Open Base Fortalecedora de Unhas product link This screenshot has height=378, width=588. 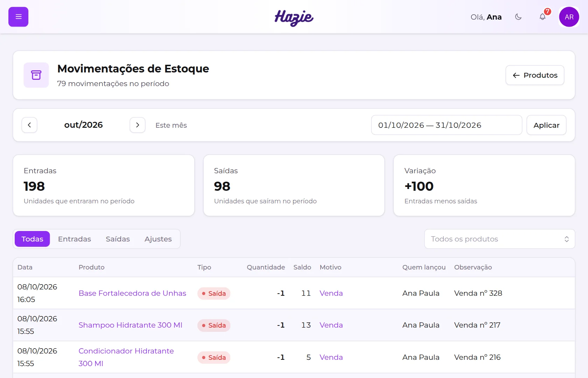(x=132, y=293)
